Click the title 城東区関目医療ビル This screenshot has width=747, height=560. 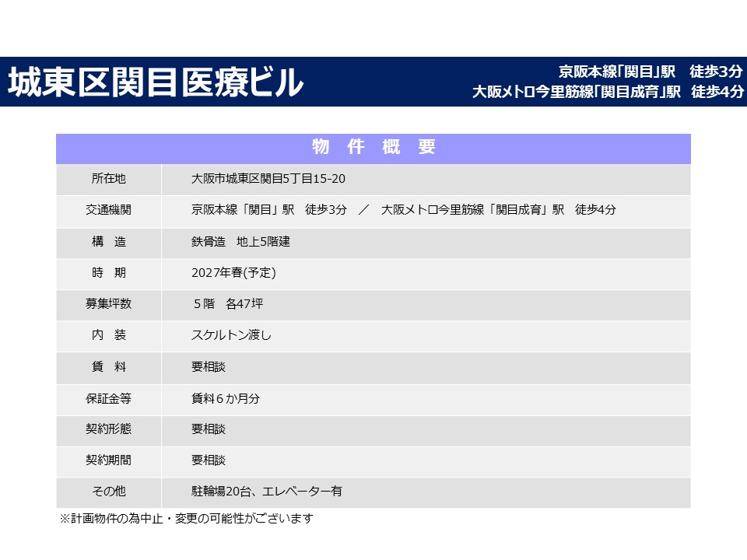tap(156, 82)
